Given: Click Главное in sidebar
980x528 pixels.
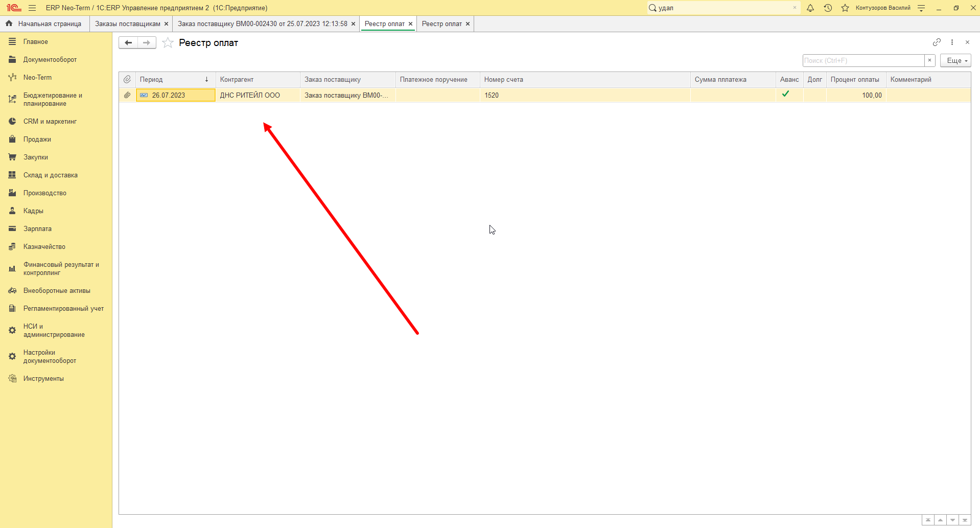Looking at the screenshot, I should [35, 41].
